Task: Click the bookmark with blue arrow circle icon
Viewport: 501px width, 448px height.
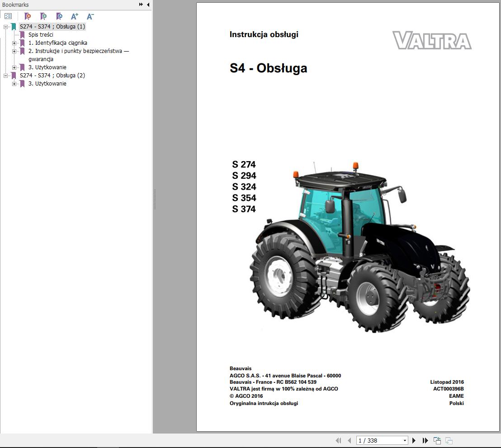Action: 59,16
